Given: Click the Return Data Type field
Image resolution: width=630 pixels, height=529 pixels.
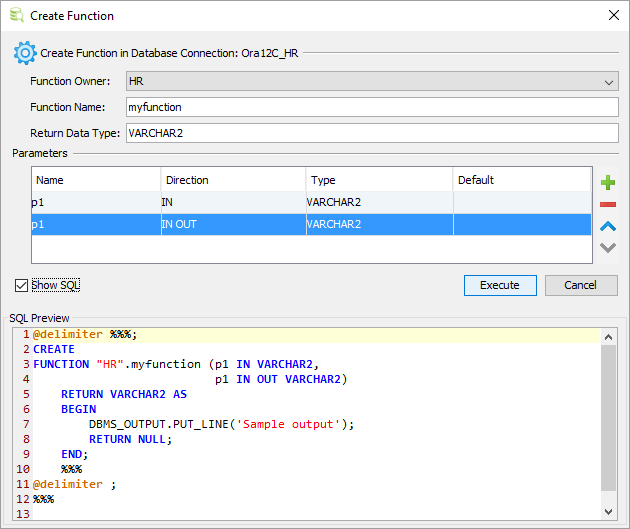Looking at the screenshot, I should (372, 133).
